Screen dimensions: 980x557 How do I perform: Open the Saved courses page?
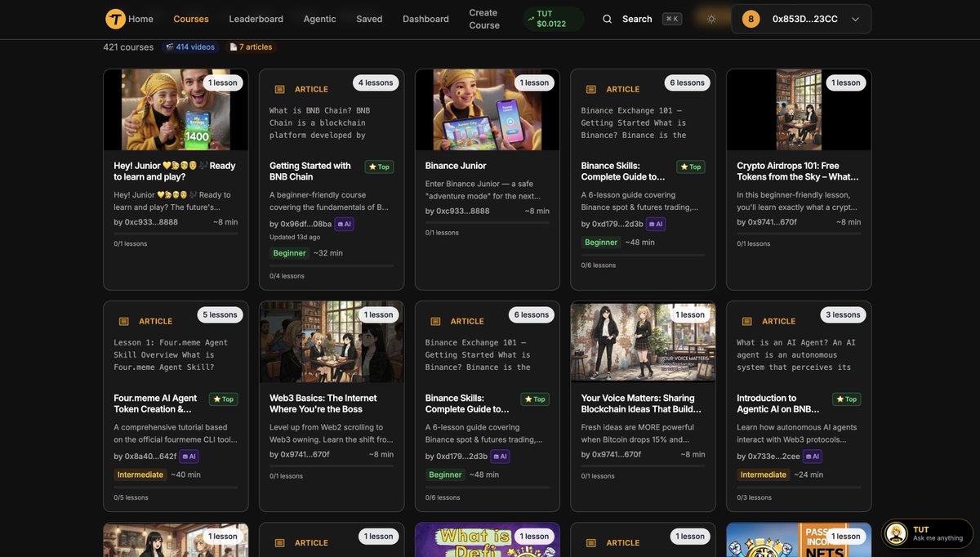369,19
